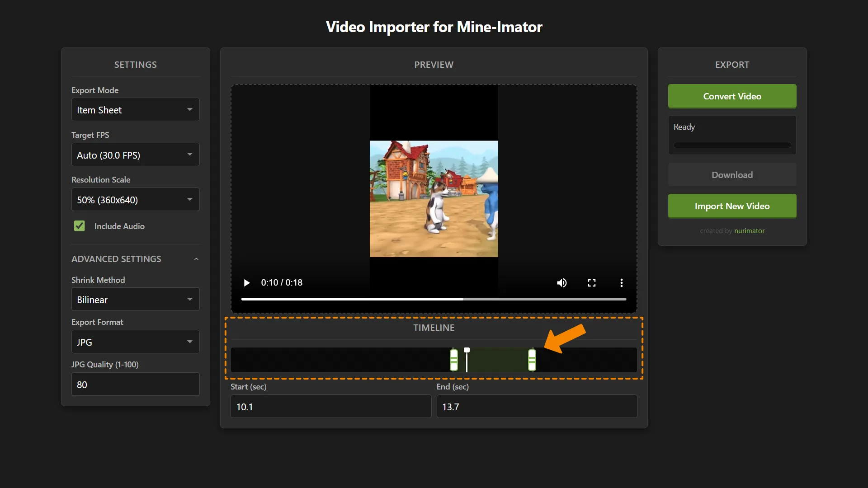Click the JPG Quality input field
Screen dimensions: 868x488
point(135,384)
